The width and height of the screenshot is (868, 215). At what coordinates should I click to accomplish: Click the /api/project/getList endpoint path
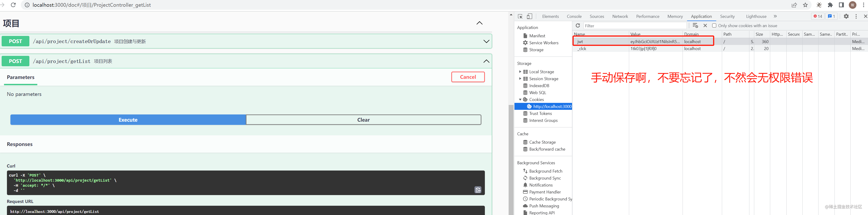62,61
